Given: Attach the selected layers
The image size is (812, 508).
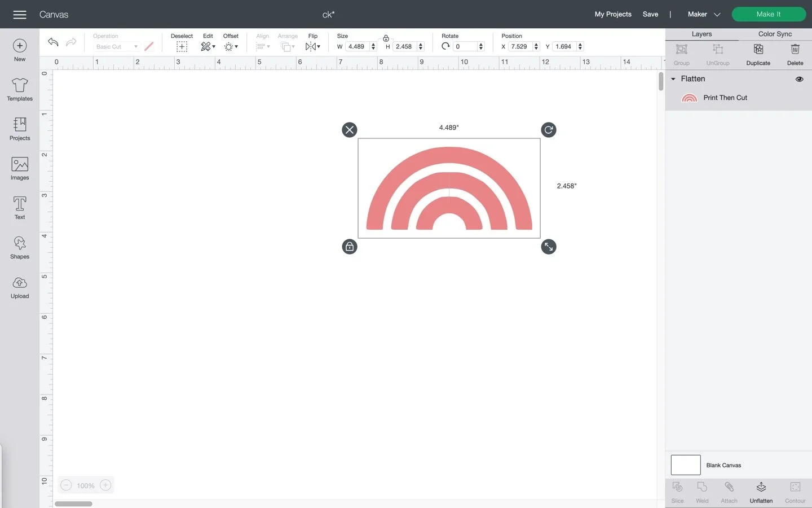Looking at the screenshot, I should (x=729, y=491).
